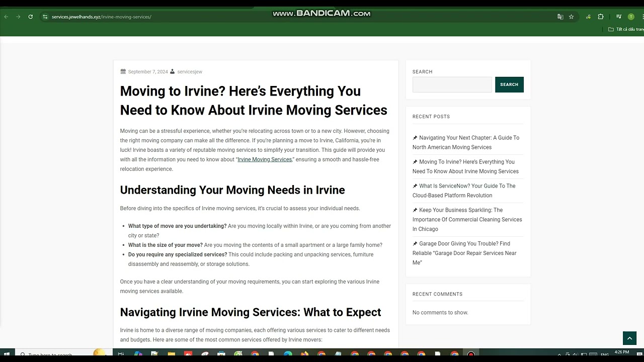Click the author icon beside servicesjew
Image resolution: width=644 pixels, height=362 pixels.
pos(173,71)
